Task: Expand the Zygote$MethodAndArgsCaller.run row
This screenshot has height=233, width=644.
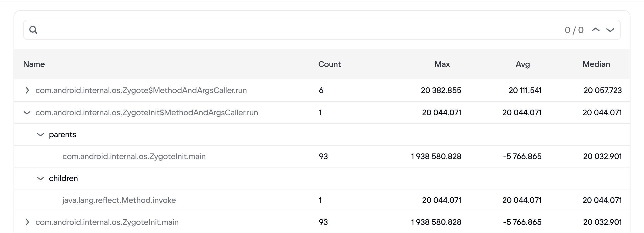Action: coord(27,90)
